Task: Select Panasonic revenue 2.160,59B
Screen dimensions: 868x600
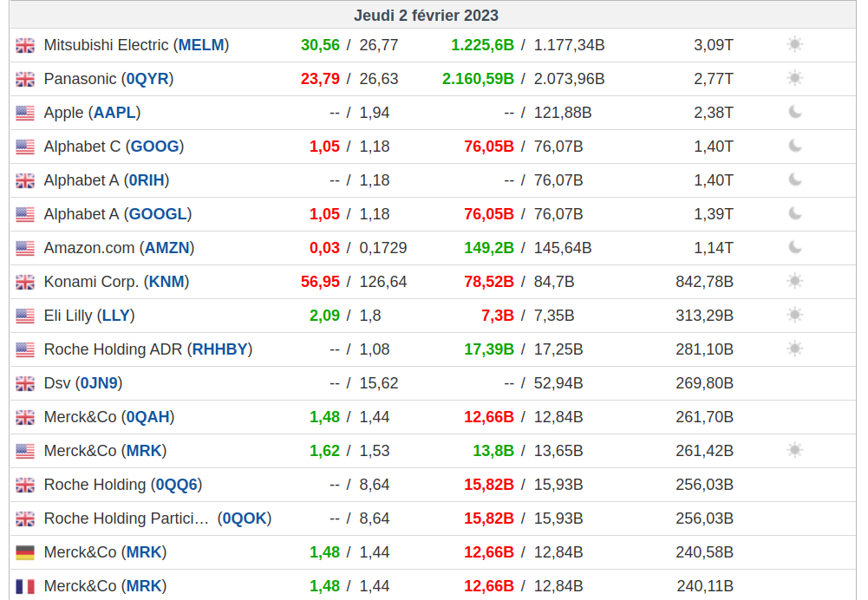Action: point(478,79)
